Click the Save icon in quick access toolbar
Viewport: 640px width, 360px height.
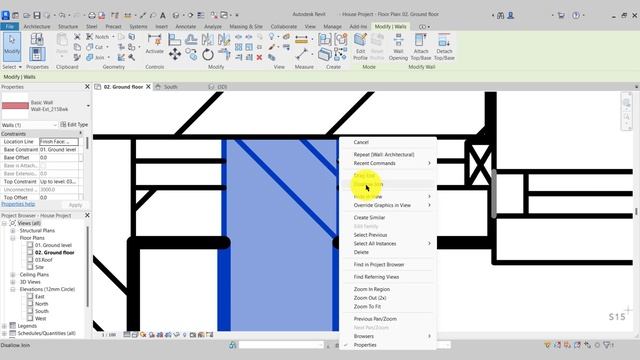[37, 15]
